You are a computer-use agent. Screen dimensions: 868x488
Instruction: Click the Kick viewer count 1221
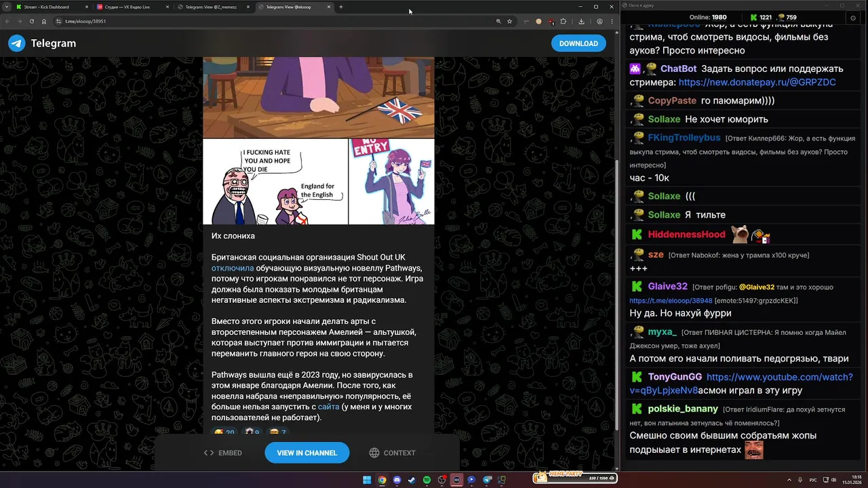[x=760, y=18]
